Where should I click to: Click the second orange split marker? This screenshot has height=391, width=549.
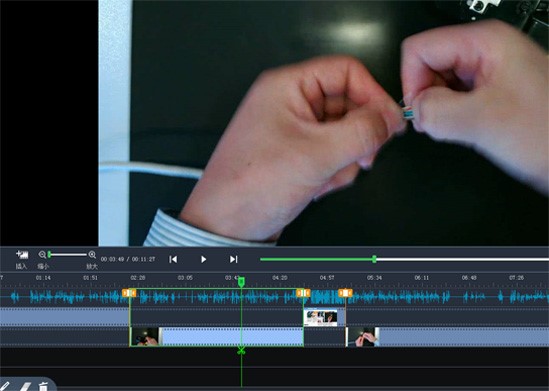click(x=303, y=293)
